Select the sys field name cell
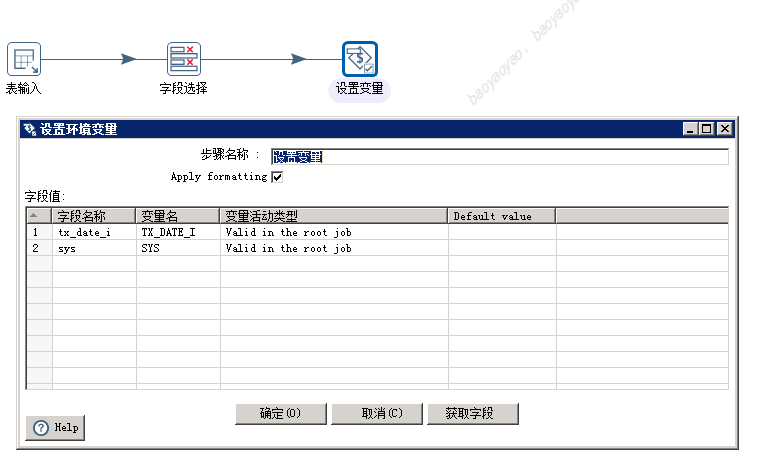The image size is (770, 456). point(94,248)
